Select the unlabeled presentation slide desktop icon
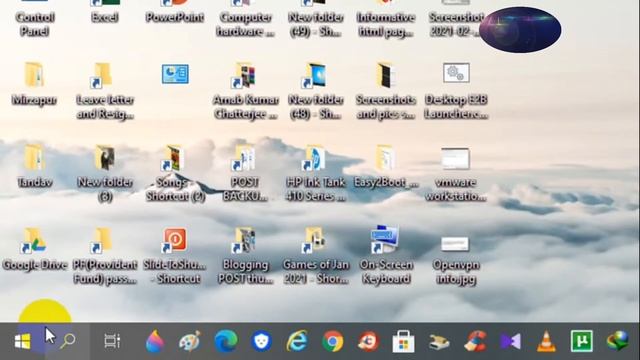 click(175, 74)
